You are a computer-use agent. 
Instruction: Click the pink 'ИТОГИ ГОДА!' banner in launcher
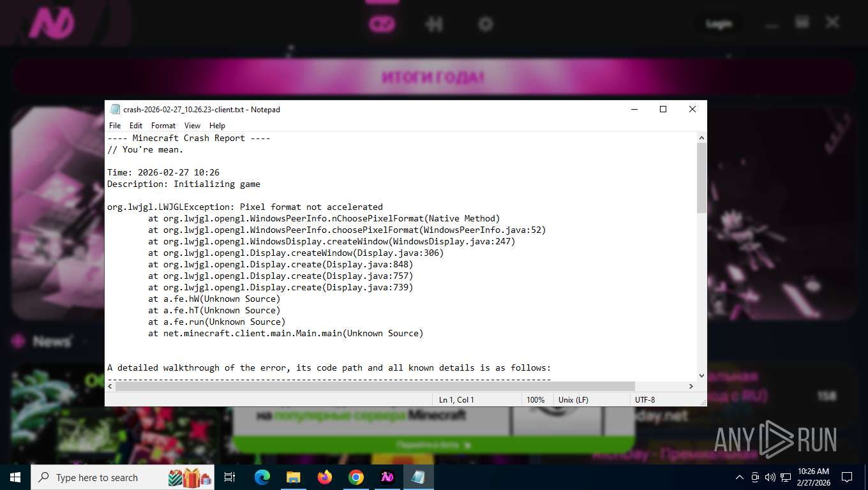[x=434, y=77]
